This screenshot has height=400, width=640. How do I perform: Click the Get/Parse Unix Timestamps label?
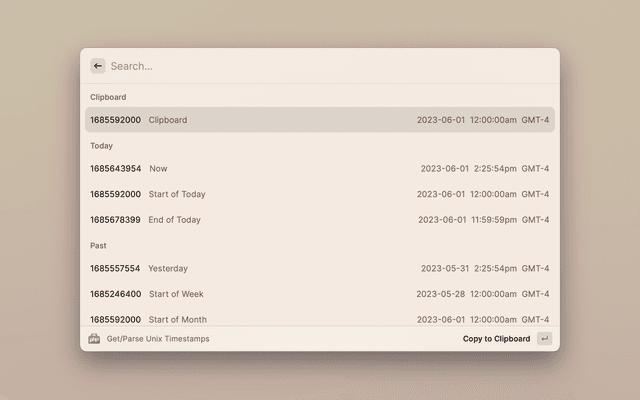tap(158, 339)
